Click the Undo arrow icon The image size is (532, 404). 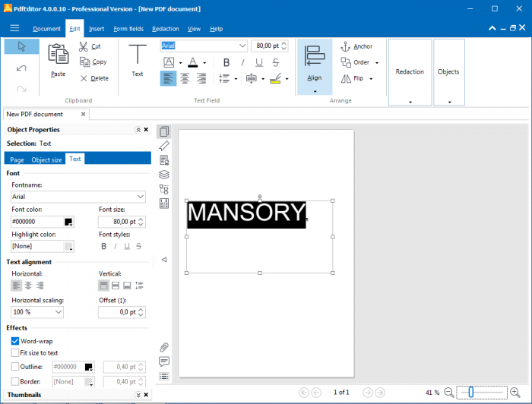click(21, 68)
